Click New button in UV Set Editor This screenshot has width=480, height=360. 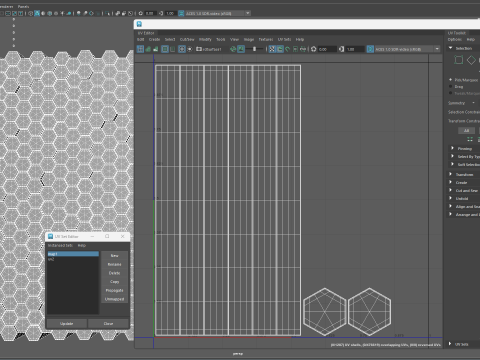pyautogui.click(x=114, y=256)
